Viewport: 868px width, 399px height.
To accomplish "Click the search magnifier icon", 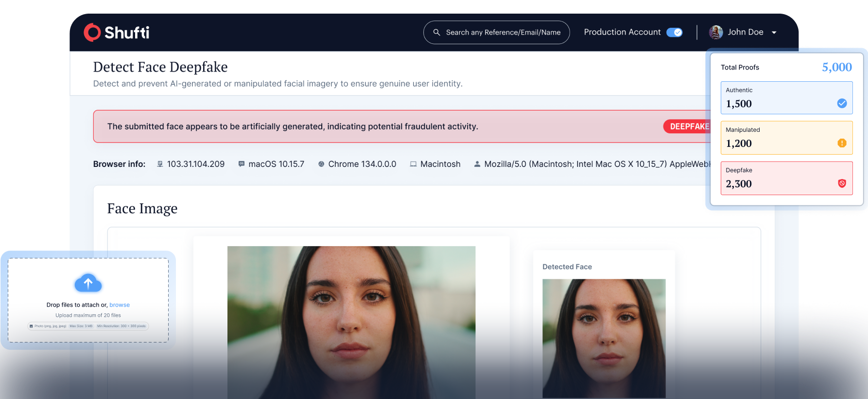I will (436, 33).
